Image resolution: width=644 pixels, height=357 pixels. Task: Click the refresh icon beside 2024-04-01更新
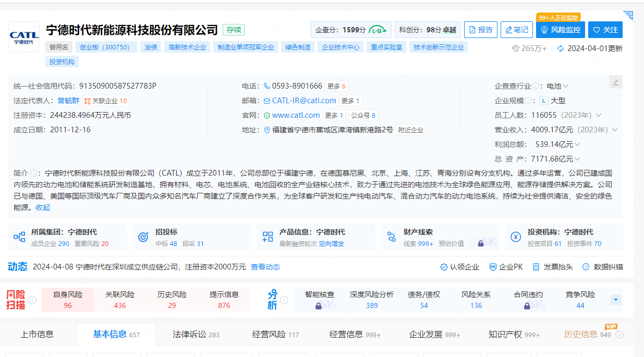[x=561, y=48]
